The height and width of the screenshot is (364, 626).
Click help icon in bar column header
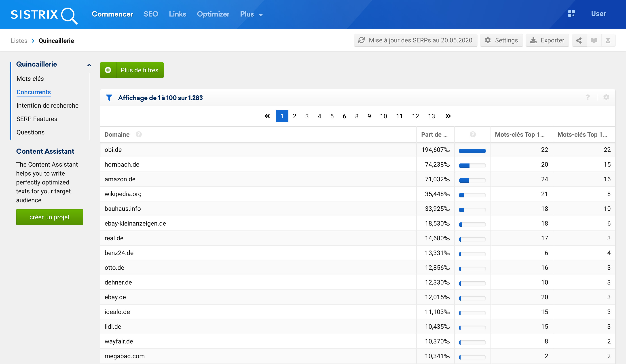(473, 134)
